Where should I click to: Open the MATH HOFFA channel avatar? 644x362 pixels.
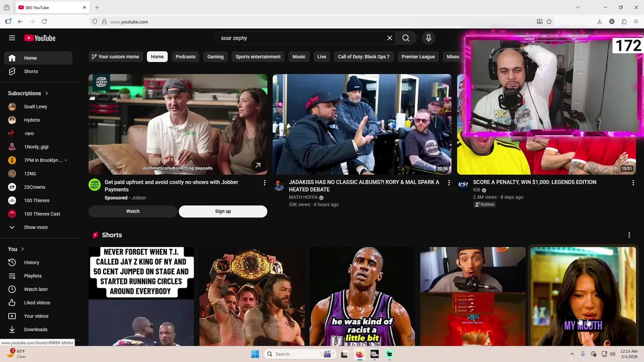point(279,185)
